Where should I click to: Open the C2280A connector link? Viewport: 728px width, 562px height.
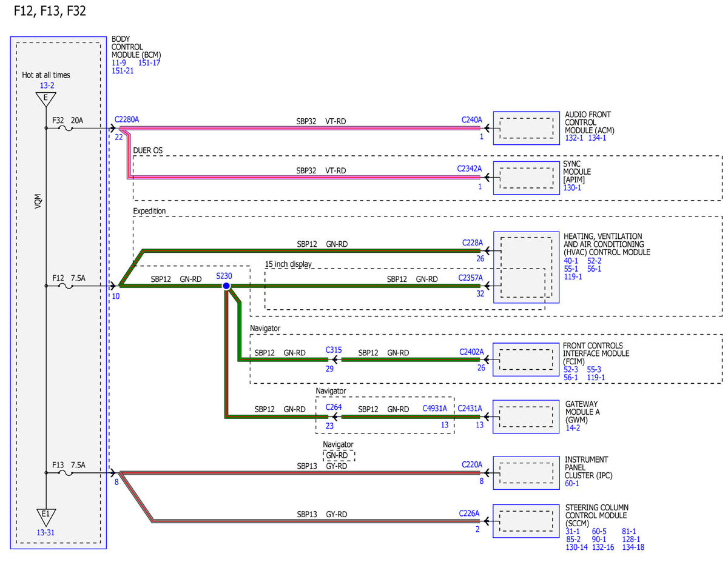127,119
